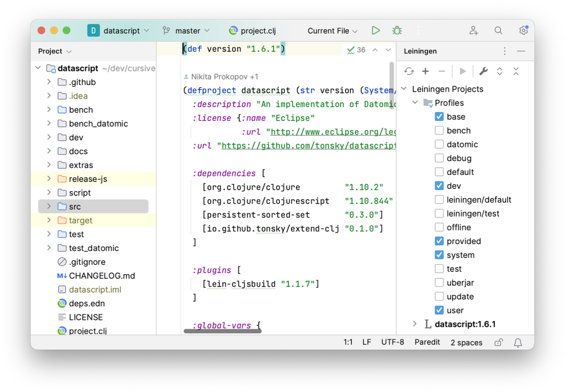Click the editor vertical scrollbar
Screen dimensions: 565x392
tap(392, 86)
